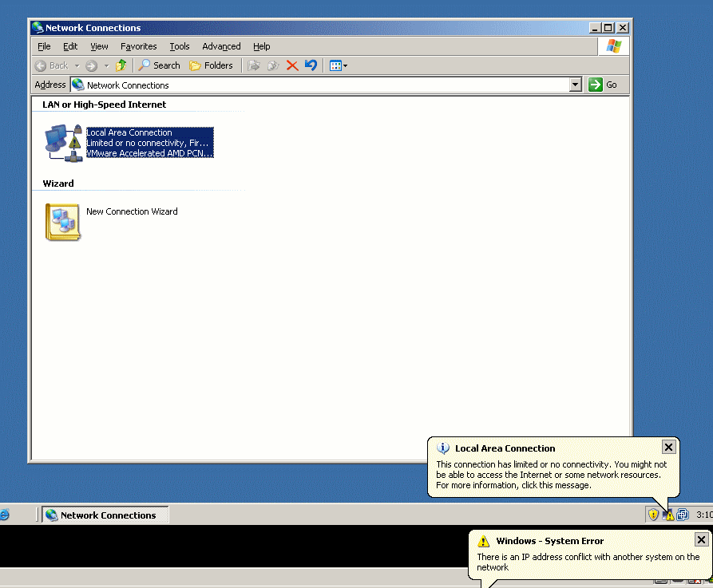713x588 pixels.
Task: Open the Views icon dropdown menu
Action: click(345, 65)
